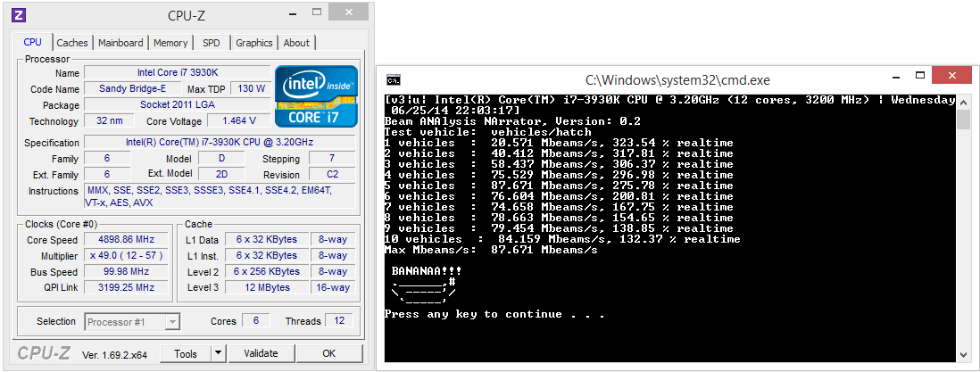Viewport: 980px width, 372px height.
Task: Select the CPU tab
Action: coord(32,42)
